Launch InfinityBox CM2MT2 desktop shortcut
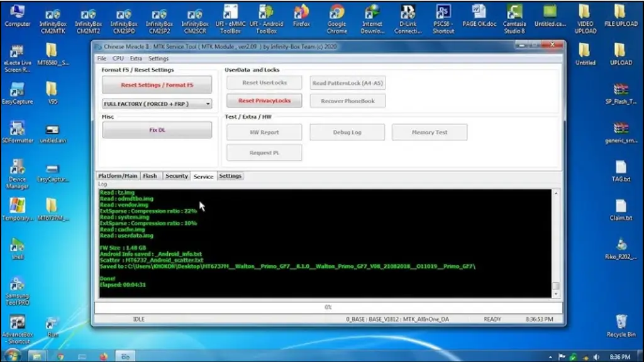Image resolution: width=644 pixels, height=362 pixels. tap(88, 20)
